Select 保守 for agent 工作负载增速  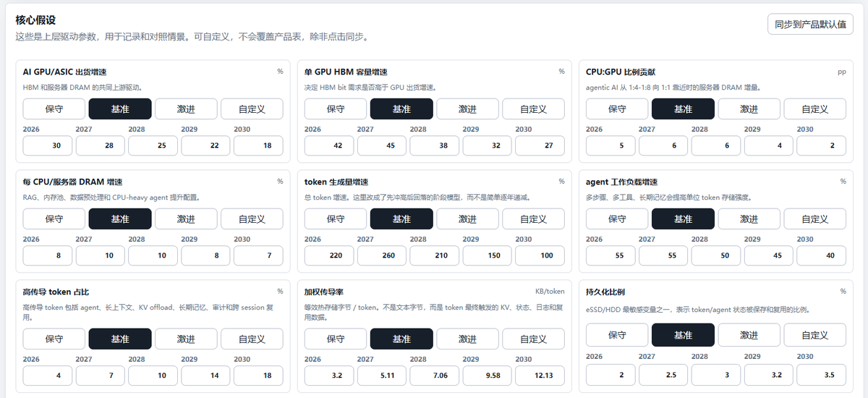coord(617,219)
